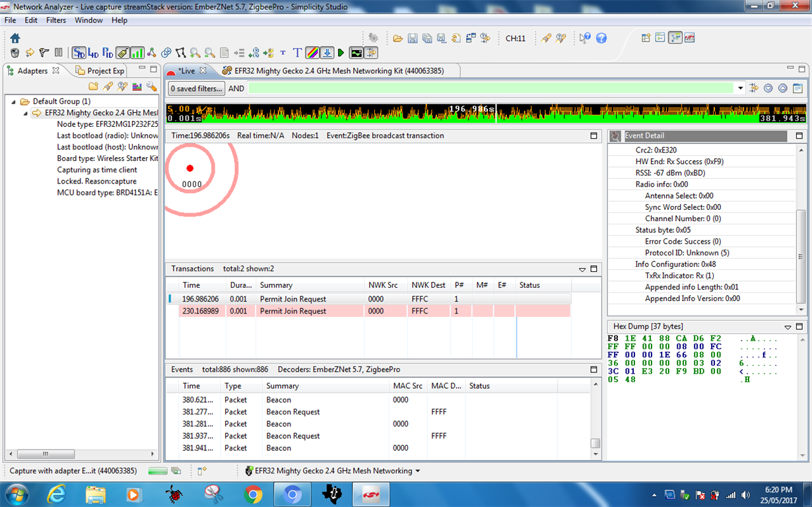Toggle the rainbow coloring button

(312, 53)
